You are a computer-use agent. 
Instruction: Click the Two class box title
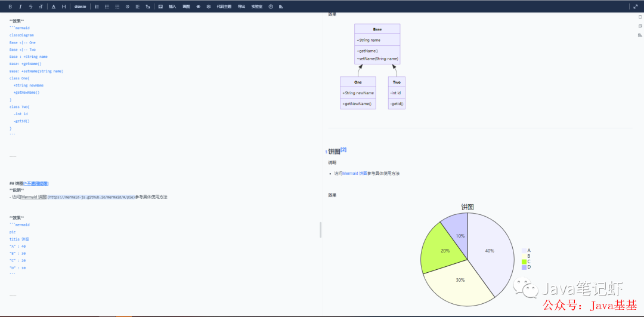point(397,82)
